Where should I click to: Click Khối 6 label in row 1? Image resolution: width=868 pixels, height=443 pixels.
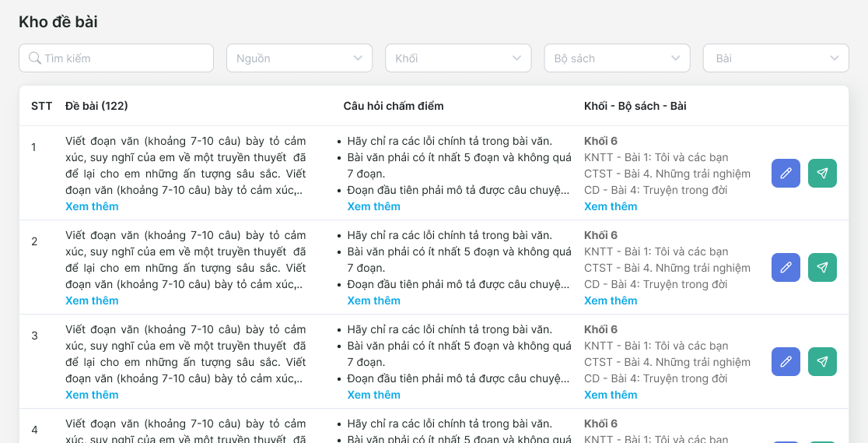tap(600, 141)
